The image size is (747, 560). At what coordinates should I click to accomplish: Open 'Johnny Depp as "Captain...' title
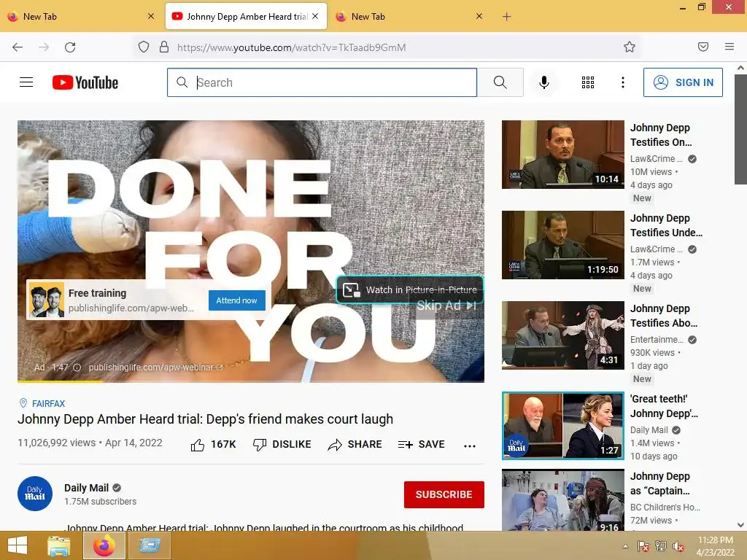click(659, 483)
